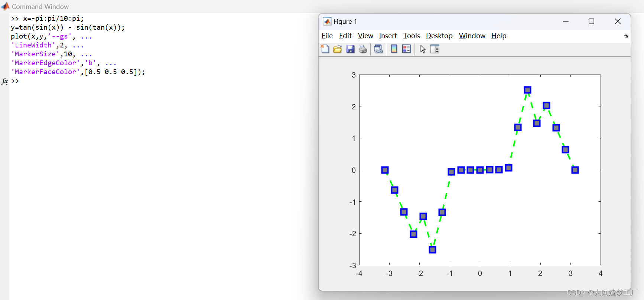Select the highest square marker on the plot
Viewport: 644px width, 300px height.
(527, 90)
